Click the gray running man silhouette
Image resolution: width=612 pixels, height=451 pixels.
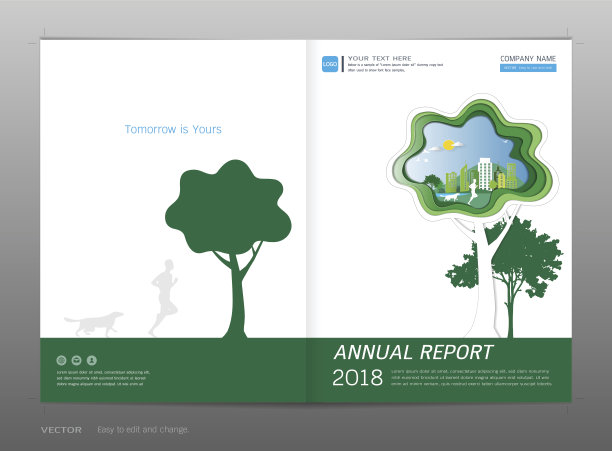point(162,297)
